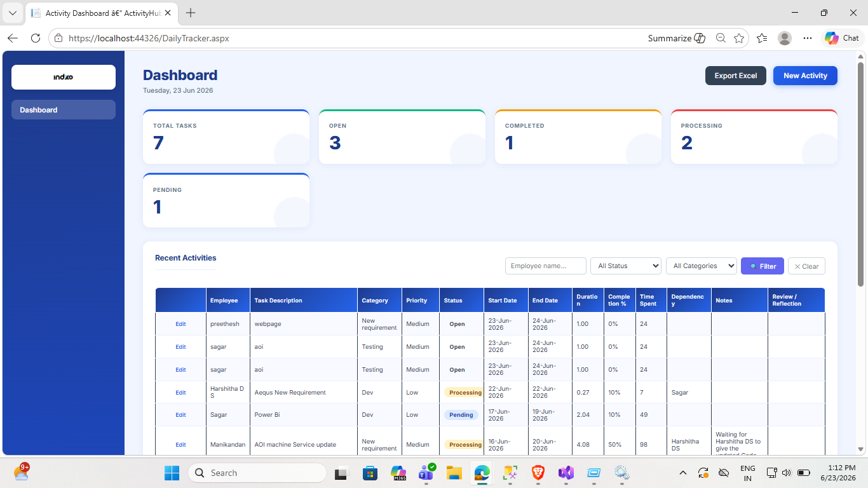
Task: Edit the Sagar Power Bi activity
Action: pyautogui.click(x=180, y=415)
